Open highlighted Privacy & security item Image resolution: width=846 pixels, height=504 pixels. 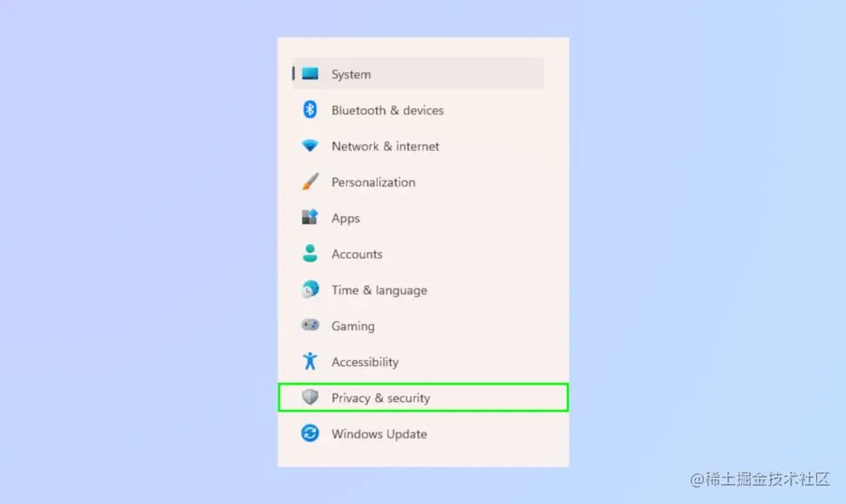pos(423,398)
